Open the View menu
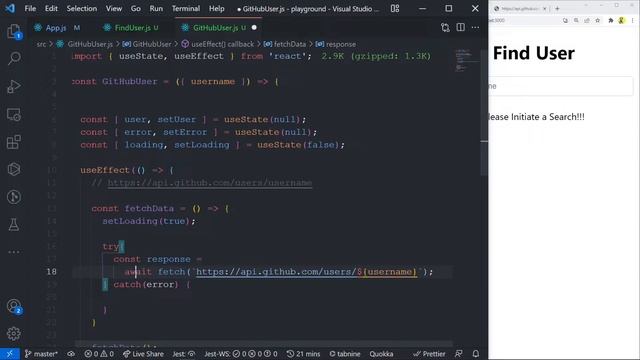640x360 pixels. pyautogui.click(x=113, y=8)
